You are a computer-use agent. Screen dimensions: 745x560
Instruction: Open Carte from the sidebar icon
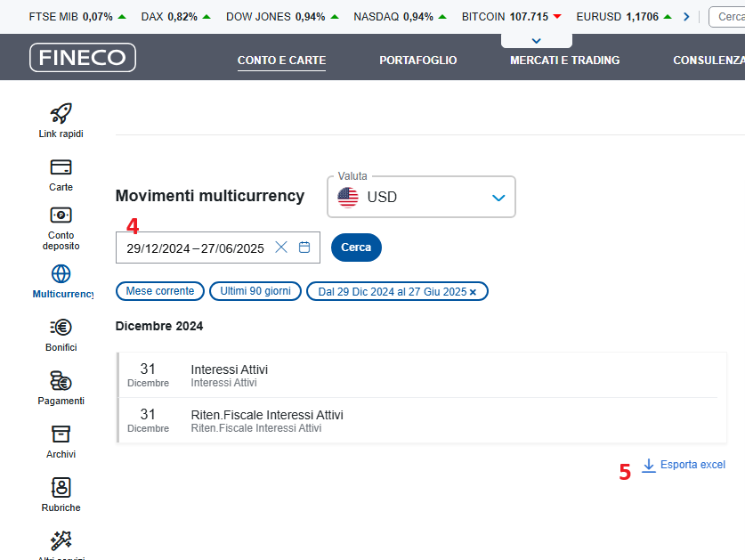tap(61, 167)
